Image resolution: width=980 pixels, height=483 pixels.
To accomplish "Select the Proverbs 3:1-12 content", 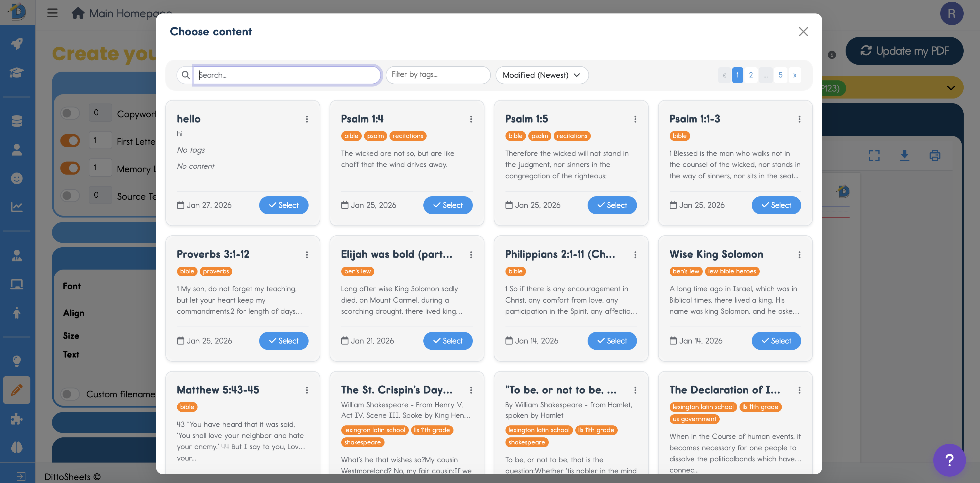I will click(283, 341).
